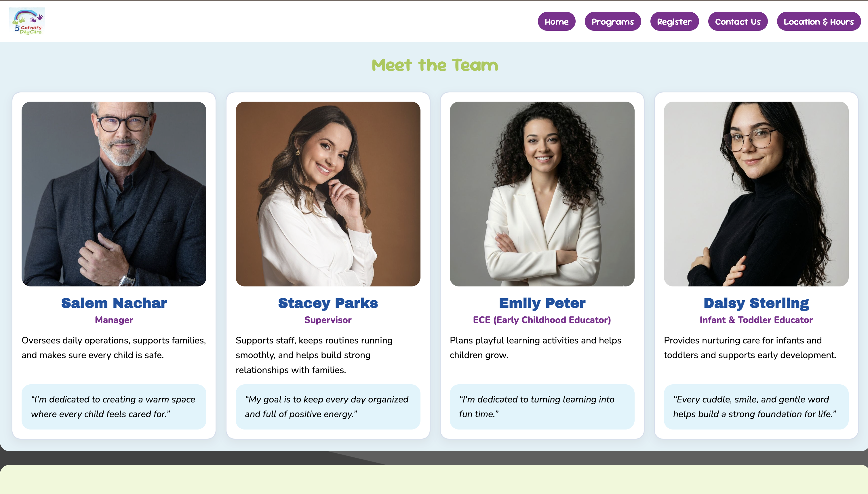Image resolution: width=868 pixels, height=494 pixels.
Task: Click Emily Peter's portrait photo
Action: 542,194
